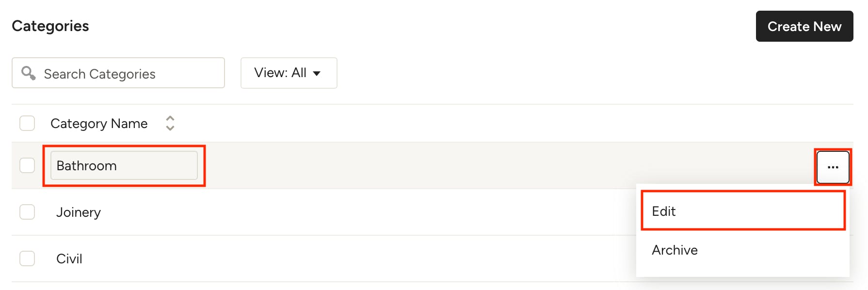
Task: Tick the select-all checkbox beside Category Name
Action: 27,123
